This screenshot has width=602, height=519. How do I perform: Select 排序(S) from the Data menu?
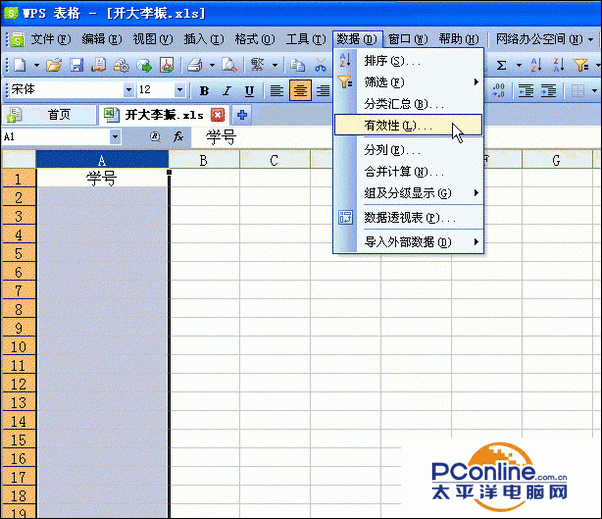click(408, 61)
